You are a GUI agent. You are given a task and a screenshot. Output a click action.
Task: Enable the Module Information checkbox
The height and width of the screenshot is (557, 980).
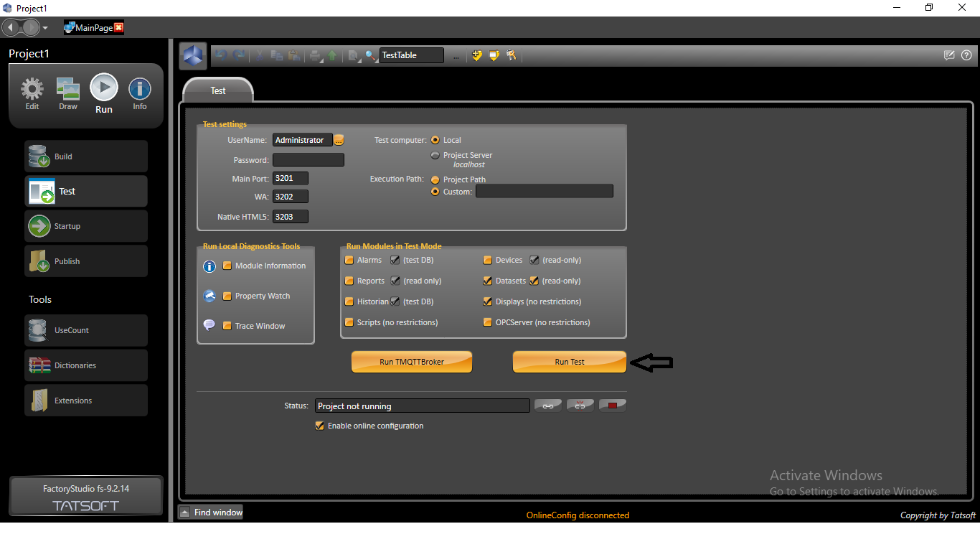point(227,266)
